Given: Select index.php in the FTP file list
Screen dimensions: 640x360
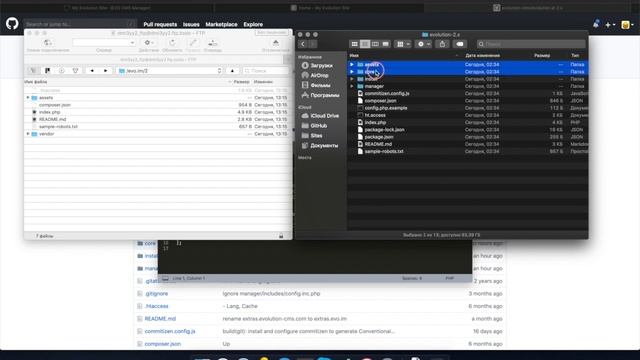Looking at the screenshot, I should point(49,112).
